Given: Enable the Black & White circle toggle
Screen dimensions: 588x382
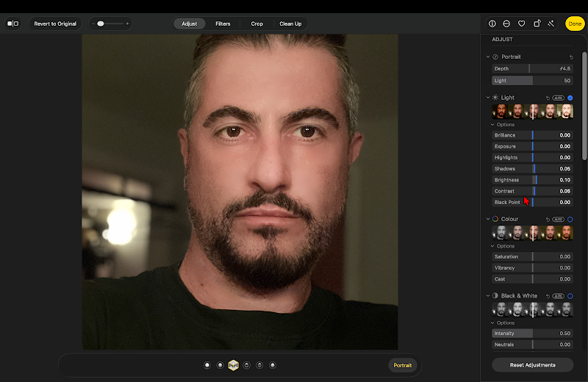Looking at the screenshot, I should (x=570, y=296).
